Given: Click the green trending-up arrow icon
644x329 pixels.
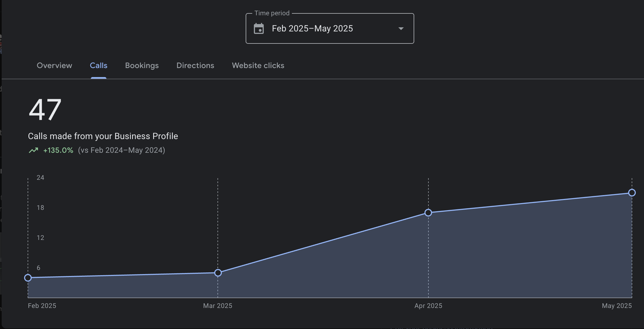Looking at the screenshot, I should [33, 150].
